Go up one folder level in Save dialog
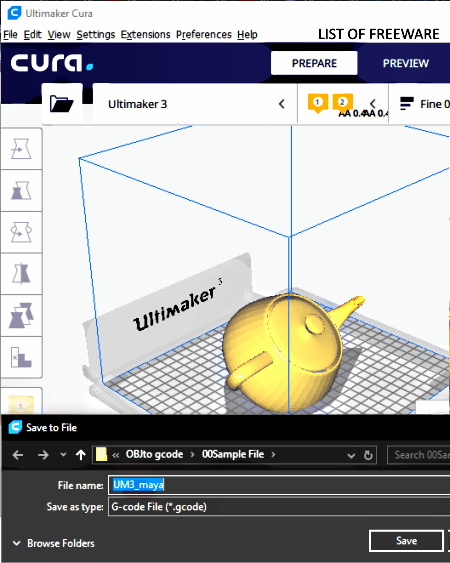The image size is (450, 563). pos(81,455)
